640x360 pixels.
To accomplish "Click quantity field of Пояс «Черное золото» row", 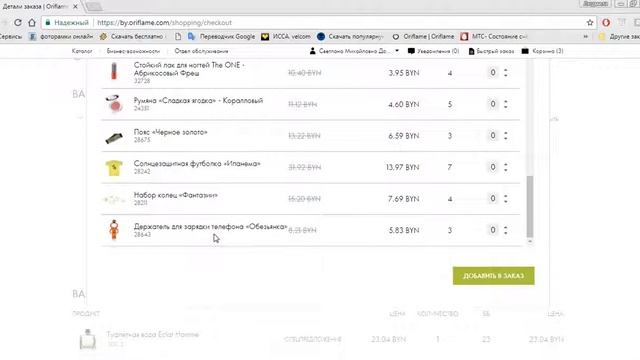I will point(493,136).
